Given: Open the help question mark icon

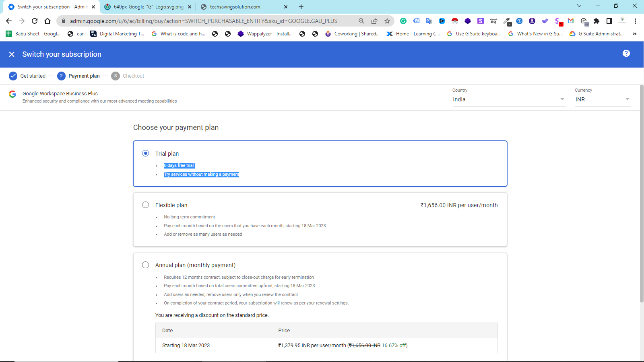Looking at the screenshot, I should coord(626,53).
